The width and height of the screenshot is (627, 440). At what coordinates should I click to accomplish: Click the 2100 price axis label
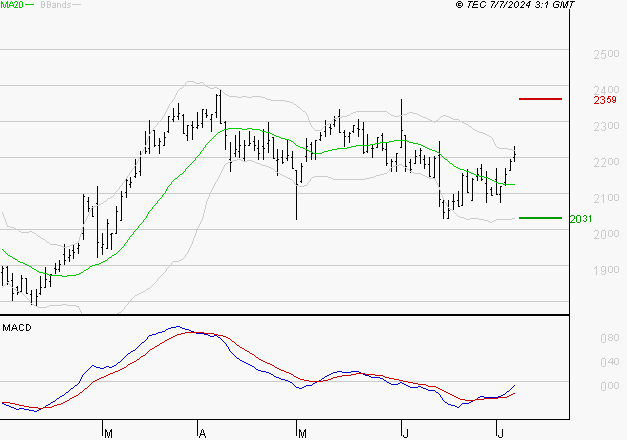click(x=606, y=198)
